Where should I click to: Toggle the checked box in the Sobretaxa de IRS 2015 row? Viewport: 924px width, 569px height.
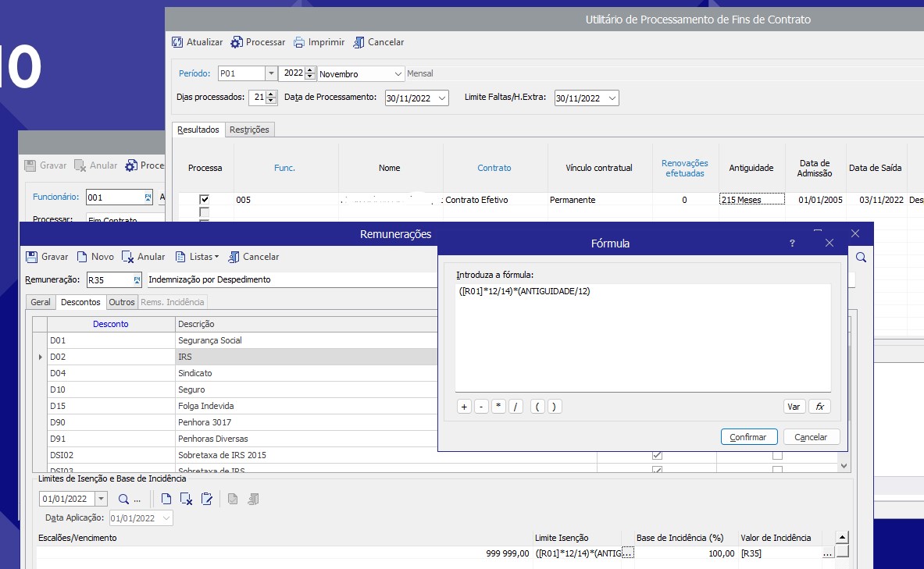(x=657, y=455)
